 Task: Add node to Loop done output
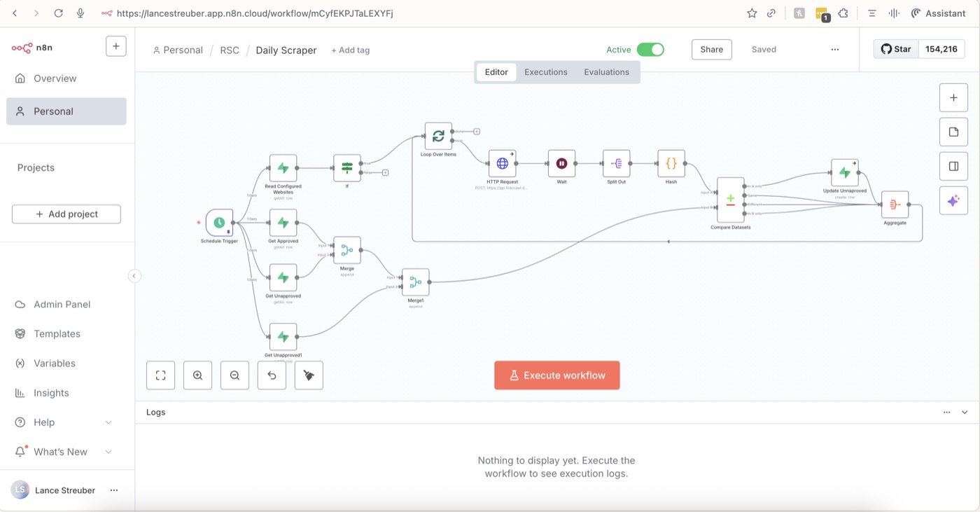tap(476, 131)
